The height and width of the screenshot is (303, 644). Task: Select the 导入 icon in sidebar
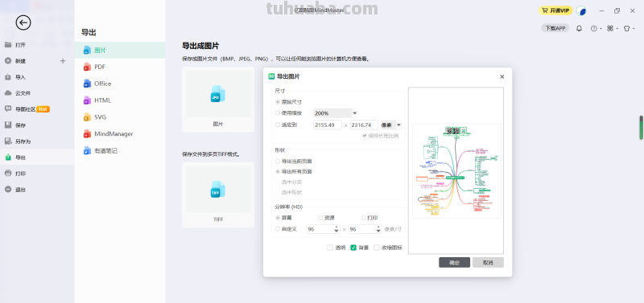pos(8,77)
